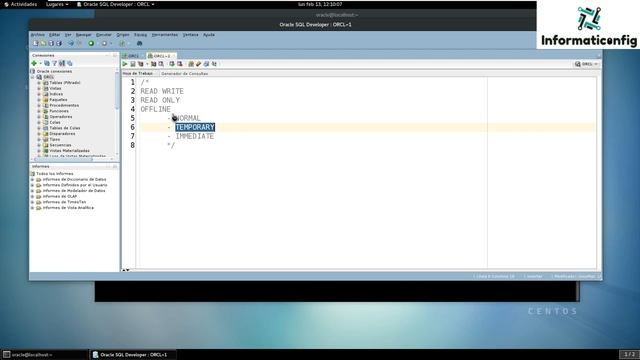Click the refresh icon in Conexiones toolbar
The height and width of the screenshot is (360, 640).
click(47, 63)
